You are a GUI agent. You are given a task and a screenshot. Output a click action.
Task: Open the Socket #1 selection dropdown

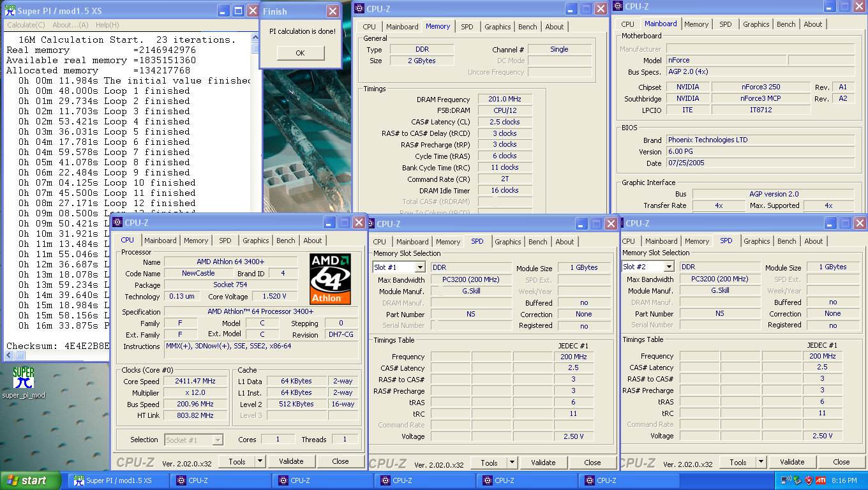click(x=218, y=440)
